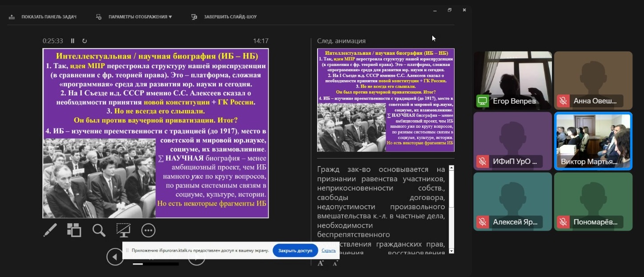Select the Виктор Мартья video tile
The image size is (644, 277).
tap(593, 141)
